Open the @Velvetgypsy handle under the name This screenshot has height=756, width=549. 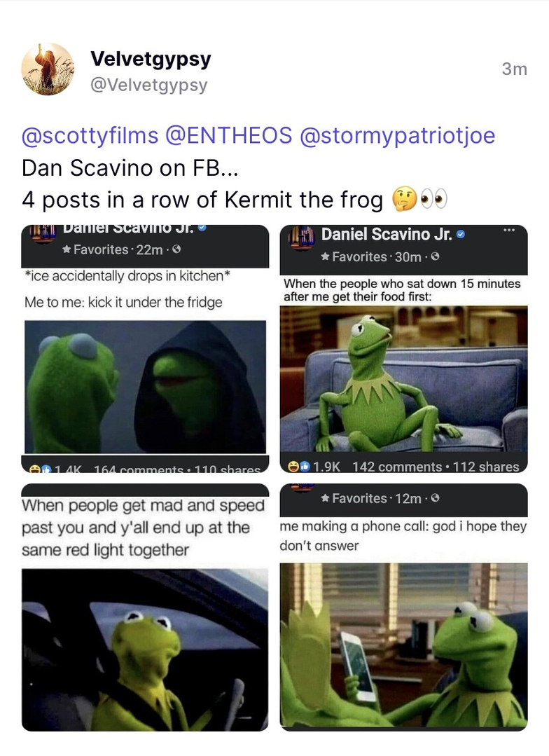149,85
